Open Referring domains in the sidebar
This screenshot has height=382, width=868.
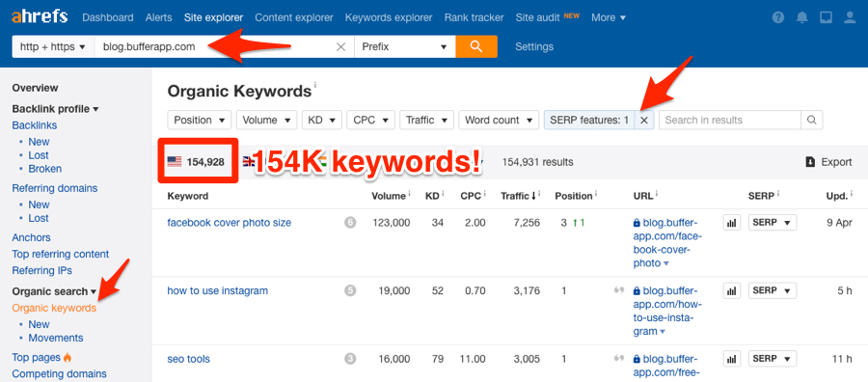pos(55,188)
